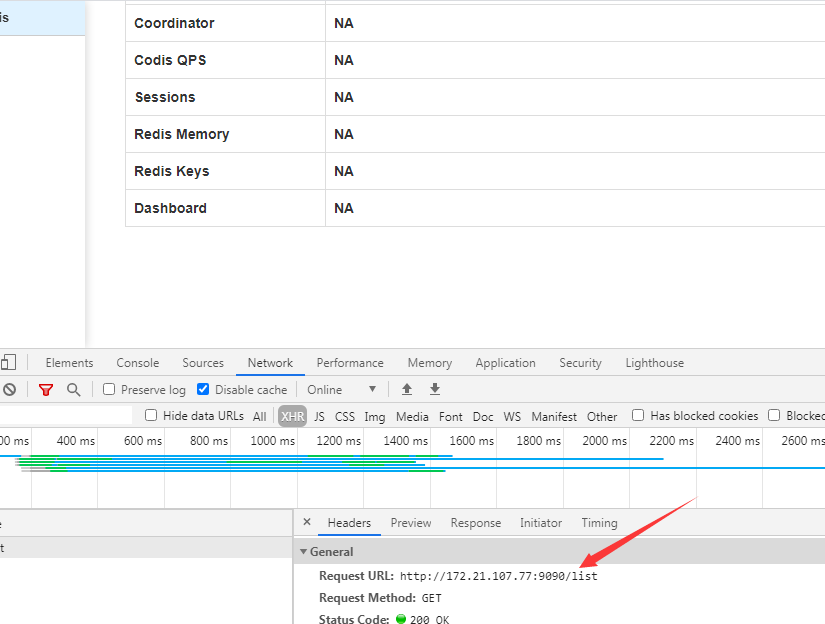
Task: Click the NA value for Coordinator
Action: [344, 23]
